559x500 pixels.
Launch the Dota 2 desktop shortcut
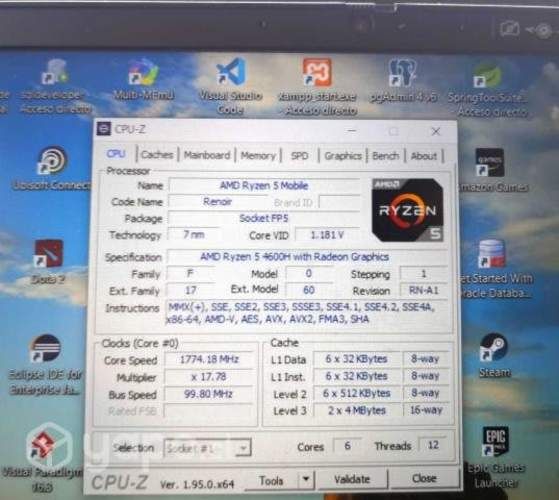click(48, 262)
